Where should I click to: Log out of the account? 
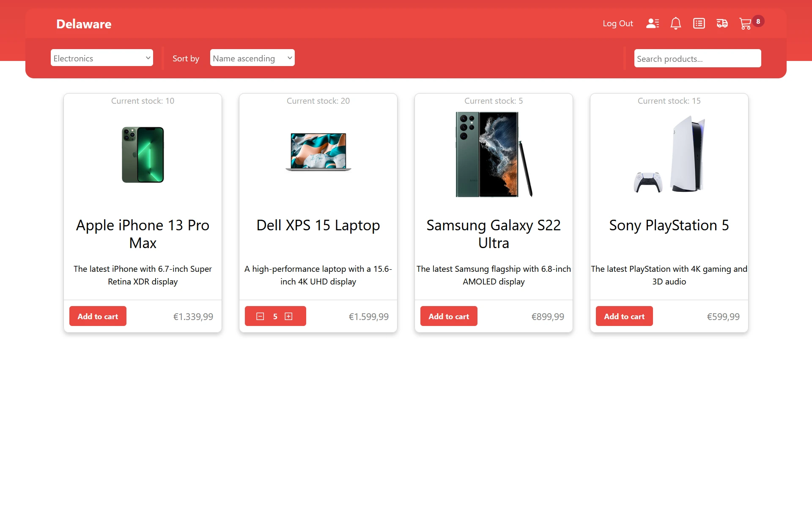[618, 23]
